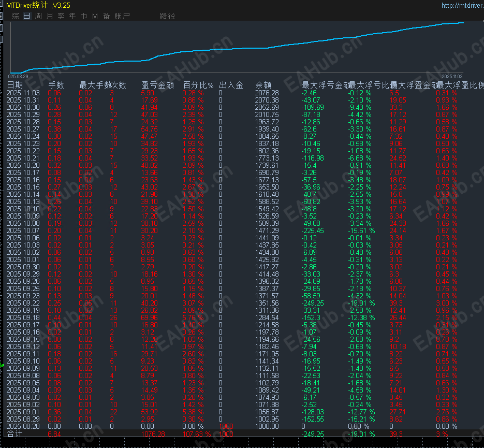This screenshot has width=484, height=448.
Task: Open the 周 weekly statistics tab
Action: [x=38, y=16]
